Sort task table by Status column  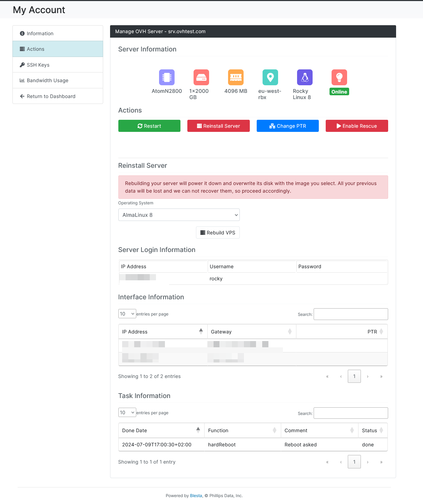point(373,430)
